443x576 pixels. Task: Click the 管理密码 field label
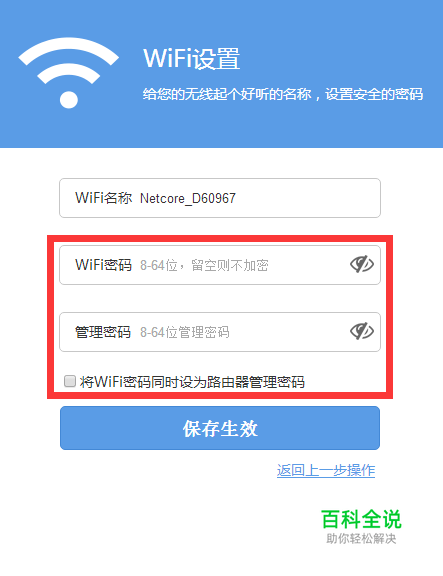[103, 332]
